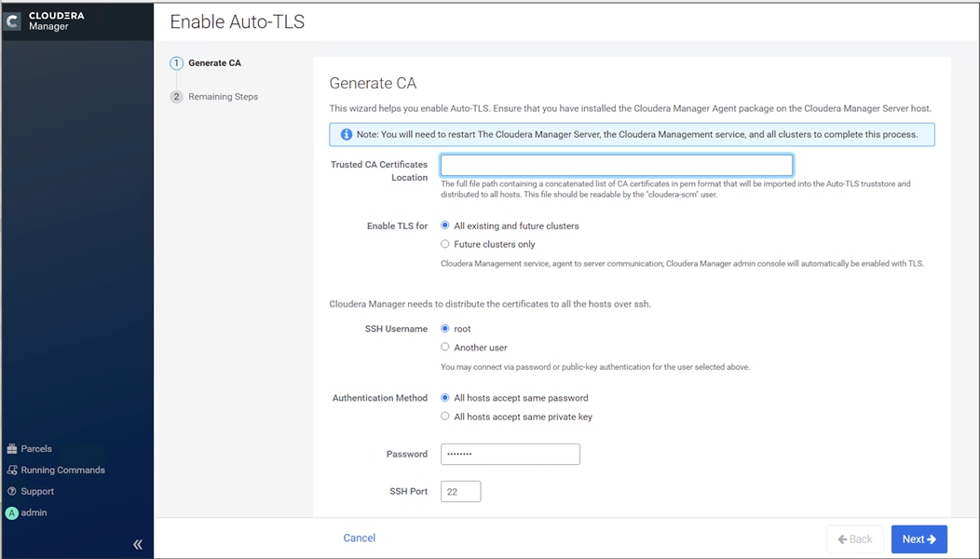Screen dimensions: 980x559
Task: Click the Back button
Action: [855, 539]
